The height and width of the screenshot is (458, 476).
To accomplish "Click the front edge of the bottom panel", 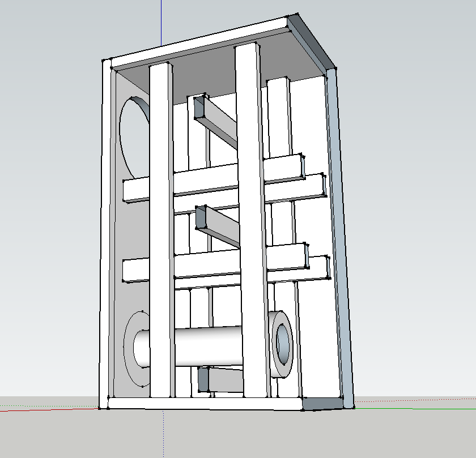I will (x=204, y=403).
